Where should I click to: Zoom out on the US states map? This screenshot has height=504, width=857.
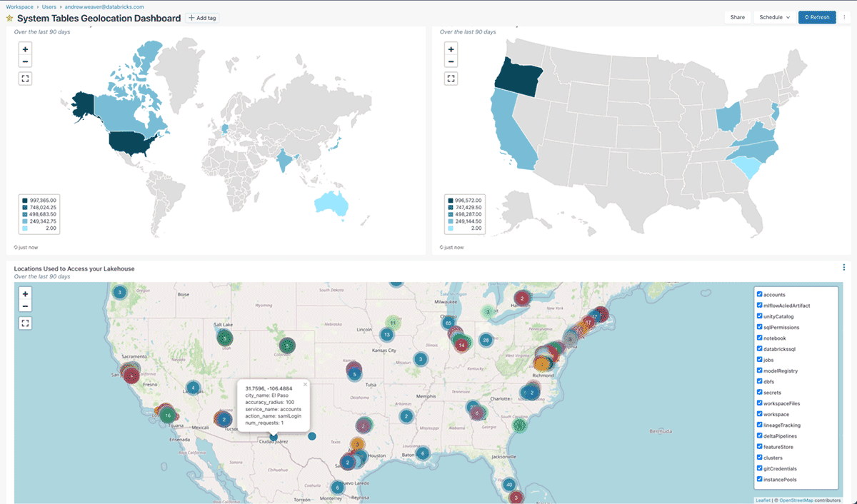coord(451,62)
